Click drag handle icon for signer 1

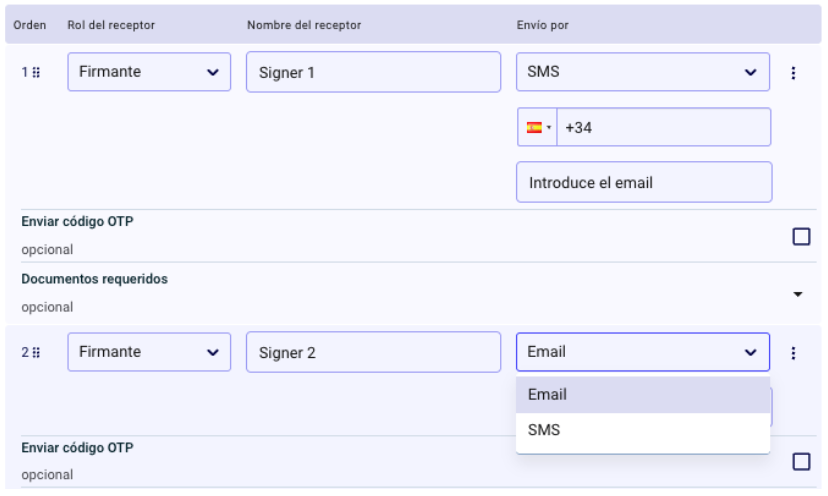37,73
